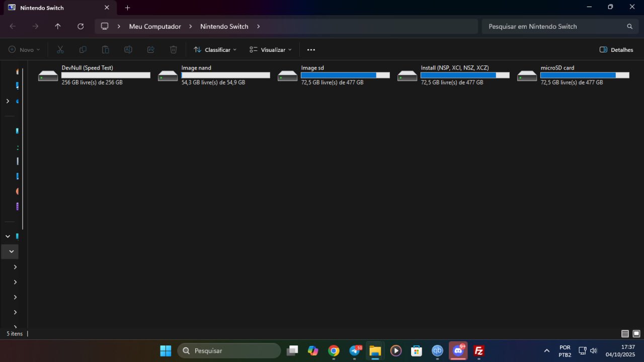This screenshot has height=362, width=644.
Task: Click the Delete trash icon
Action: (x=174, y=50)
